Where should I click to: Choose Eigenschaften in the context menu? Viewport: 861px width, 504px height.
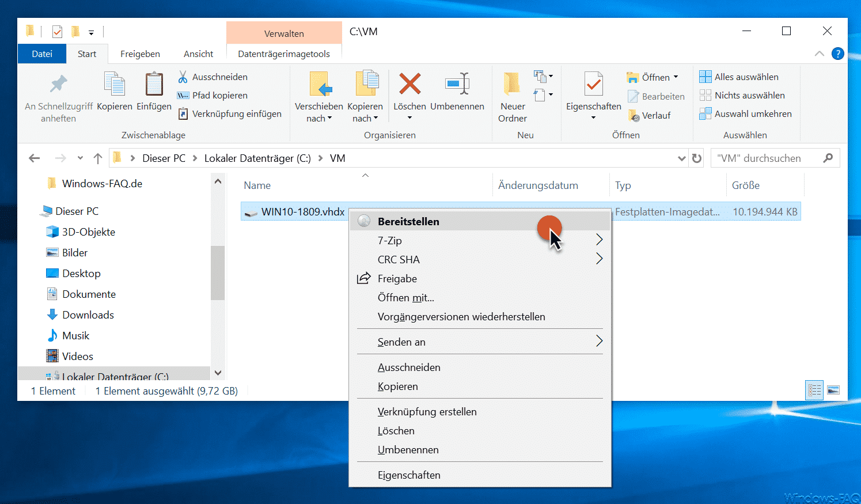480,475
